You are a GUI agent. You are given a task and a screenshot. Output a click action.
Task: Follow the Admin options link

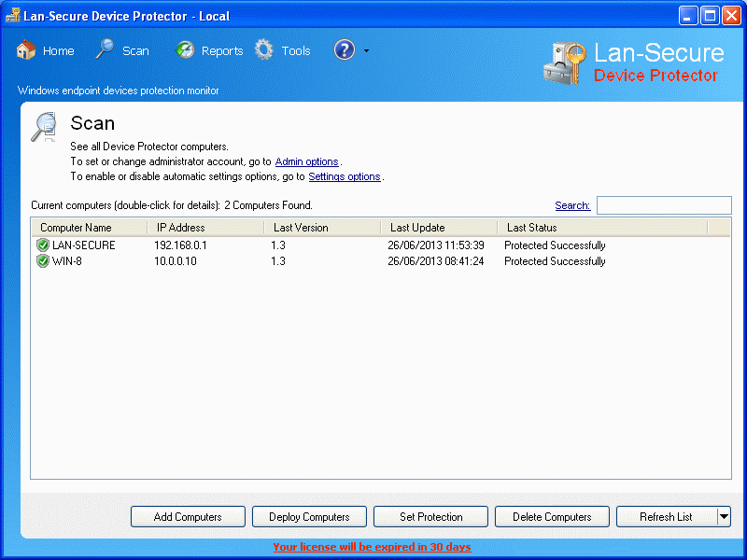[307, 161]
